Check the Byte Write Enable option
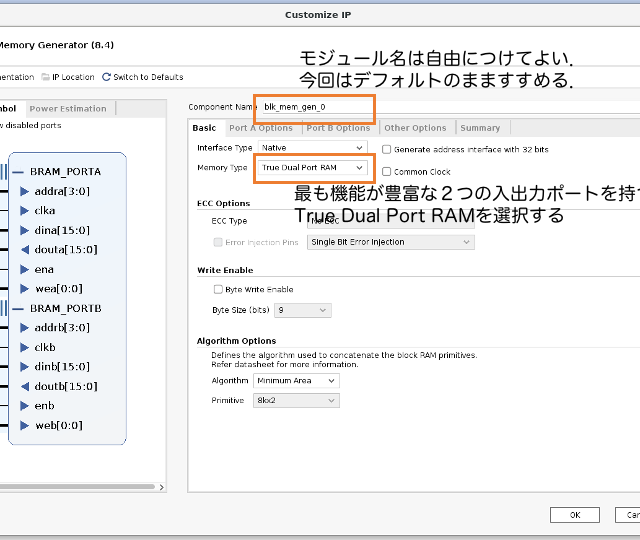Viewport: 640px width, 540px height. 218,289
